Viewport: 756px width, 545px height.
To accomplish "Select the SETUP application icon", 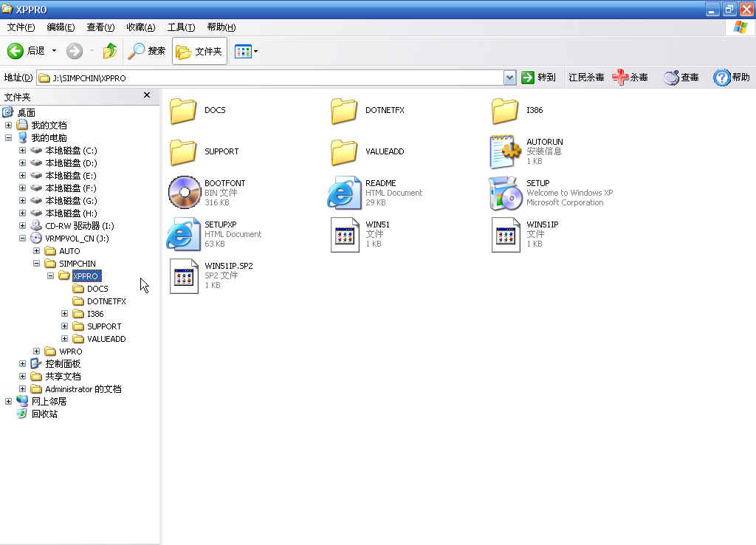I will pyautogui.click(x=505, y=193).
